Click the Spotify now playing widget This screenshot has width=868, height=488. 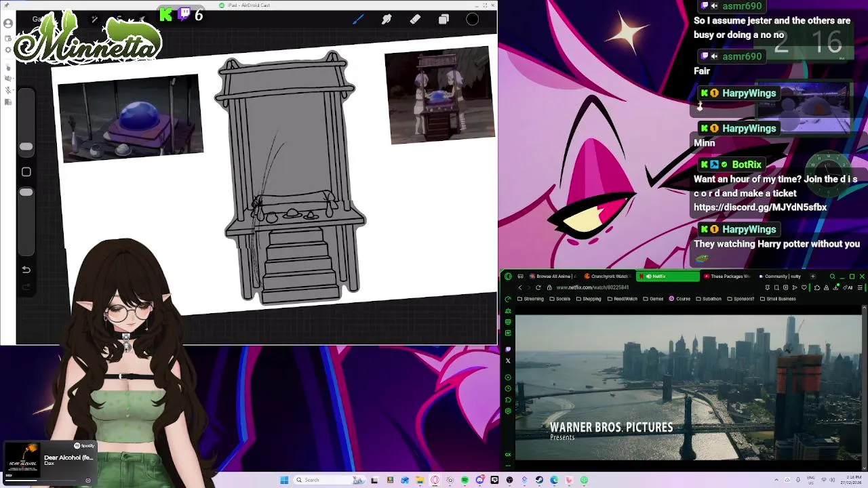(x=51, y=463)
